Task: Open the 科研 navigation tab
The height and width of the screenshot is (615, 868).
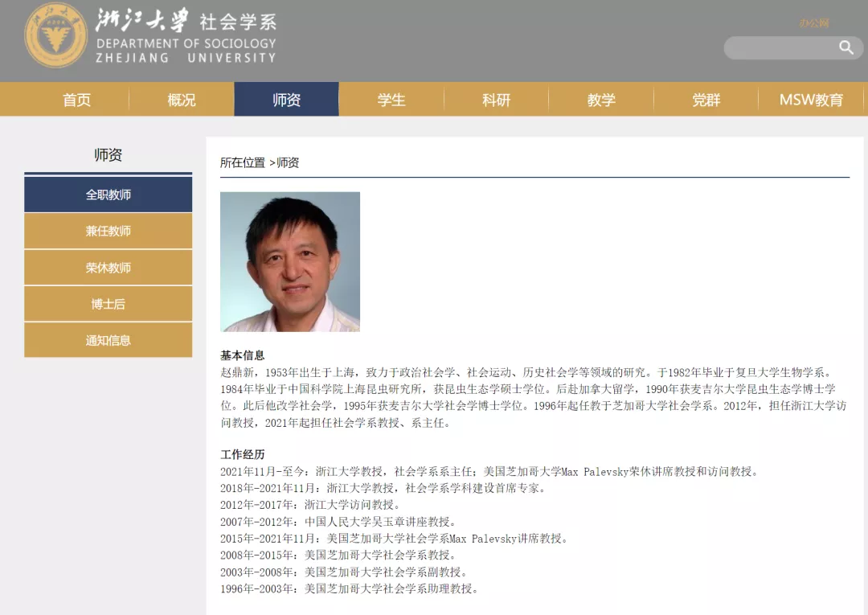Action: (x=496, y=100)
